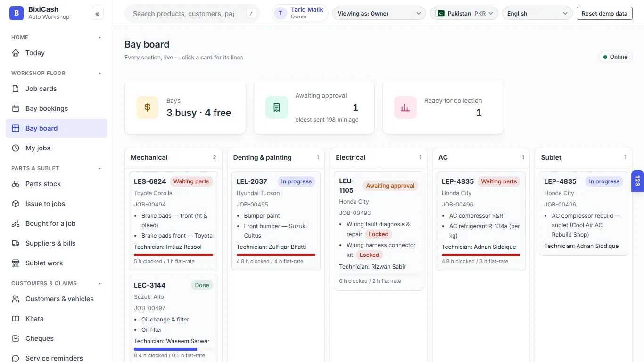Open the LEC-3144 Suzuki Alto job card
The image size is (644, 362).
pos(173,319)
